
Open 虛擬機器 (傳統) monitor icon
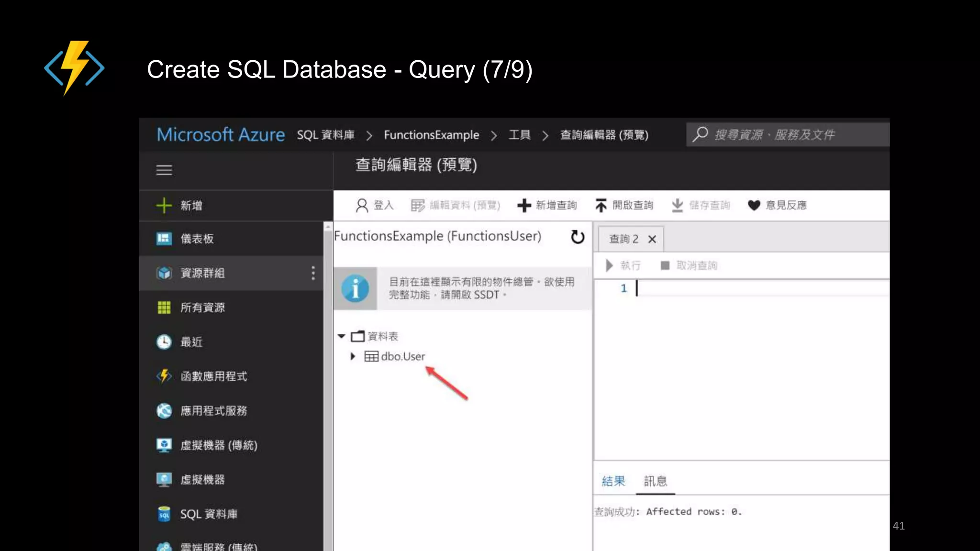point(164,445)
